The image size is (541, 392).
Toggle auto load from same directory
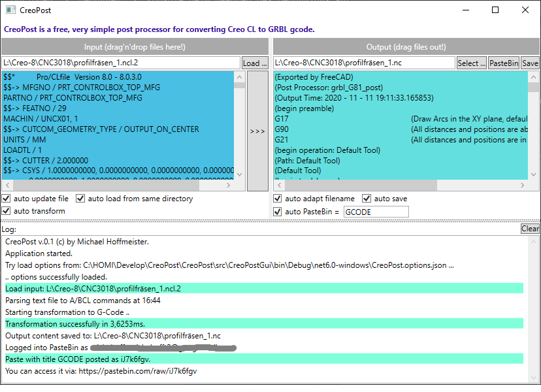80,199
